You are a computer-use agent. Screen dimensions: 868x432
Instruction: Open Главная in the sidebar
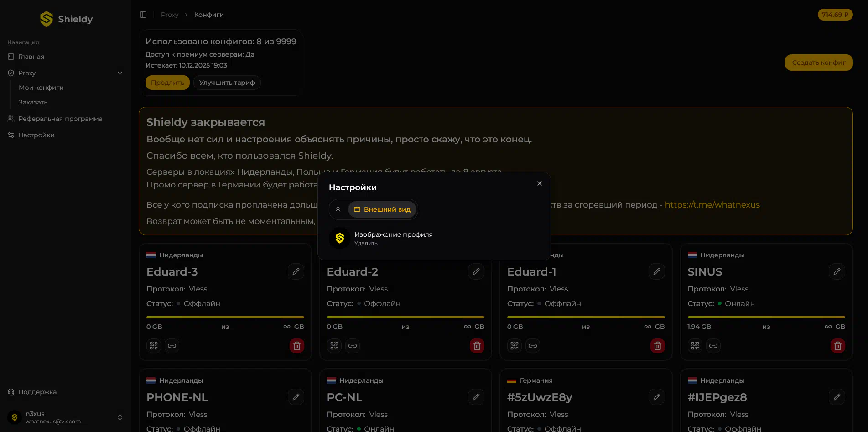tap(66, 57)
